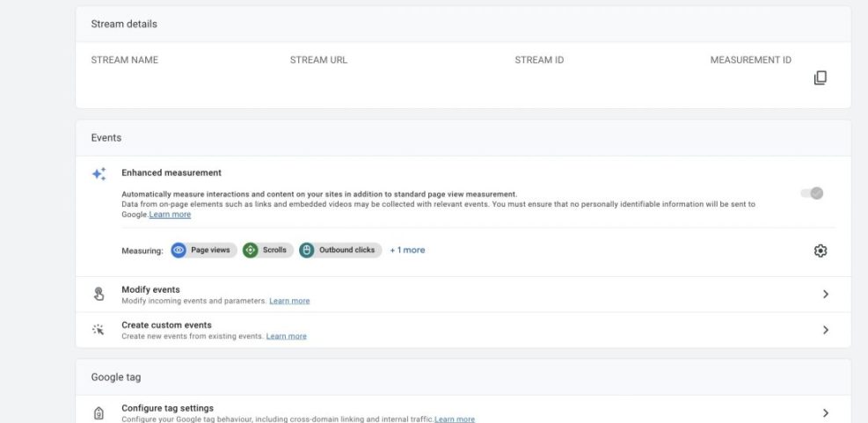
Task: Toggle the Enhanced measurement switch
Action: [812, 193]
